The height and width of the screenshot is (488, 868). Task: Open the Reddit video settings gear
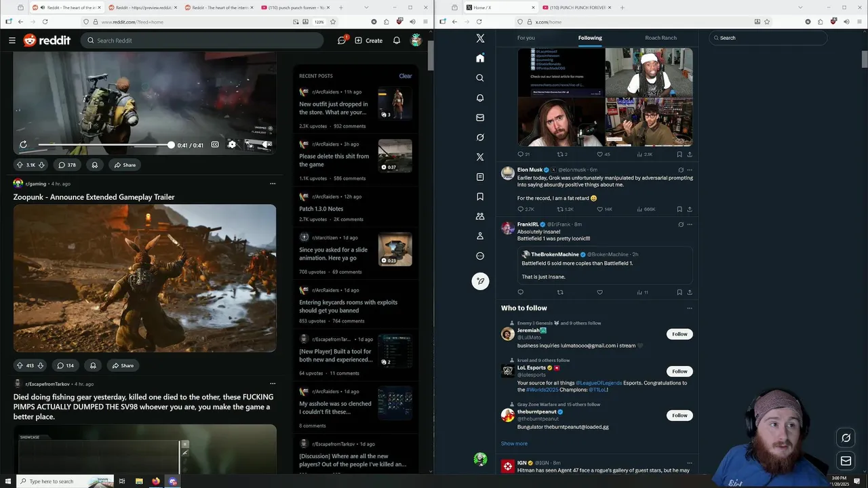click(x=232, y=144)
